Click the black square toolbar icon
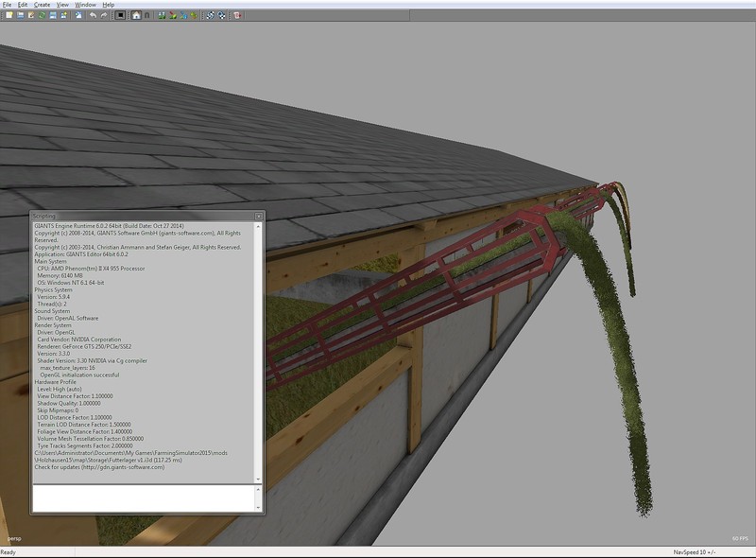This screenshot has height=558, width=756. point(120,16)
